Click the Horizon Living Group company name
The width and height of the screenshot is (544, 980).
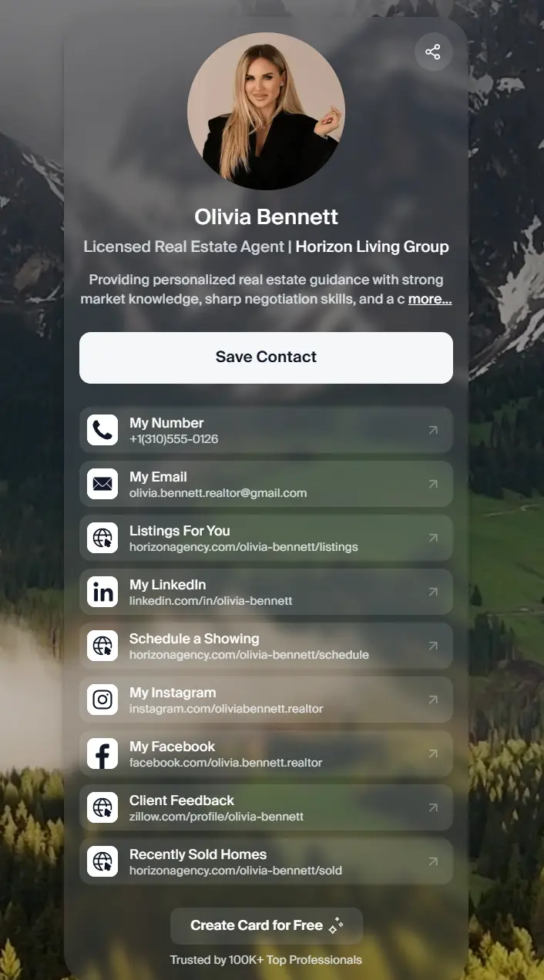pyautogui.click(x=372, y=247)
